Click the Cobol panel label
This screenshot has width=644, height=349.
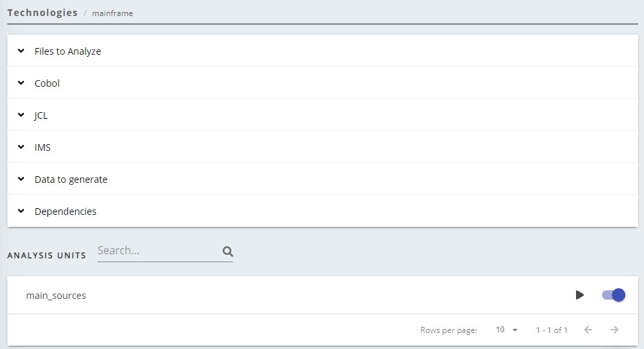[47, 83]
